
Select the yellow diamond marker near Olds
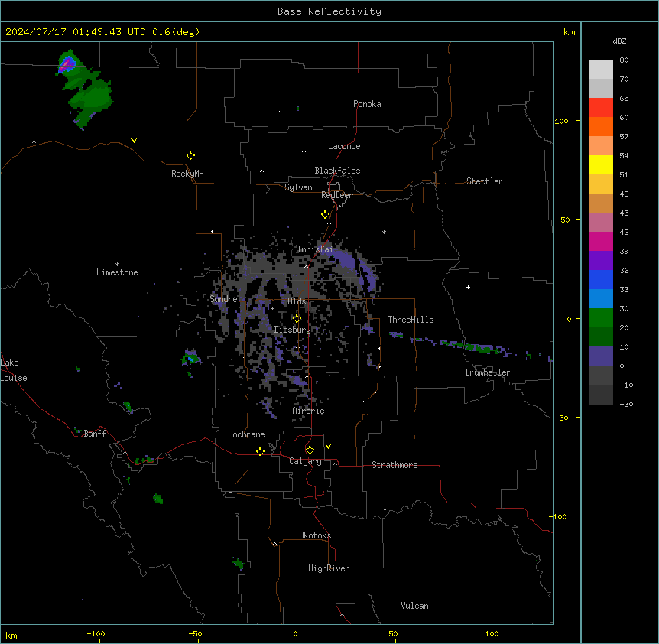[x=297, y=319]
